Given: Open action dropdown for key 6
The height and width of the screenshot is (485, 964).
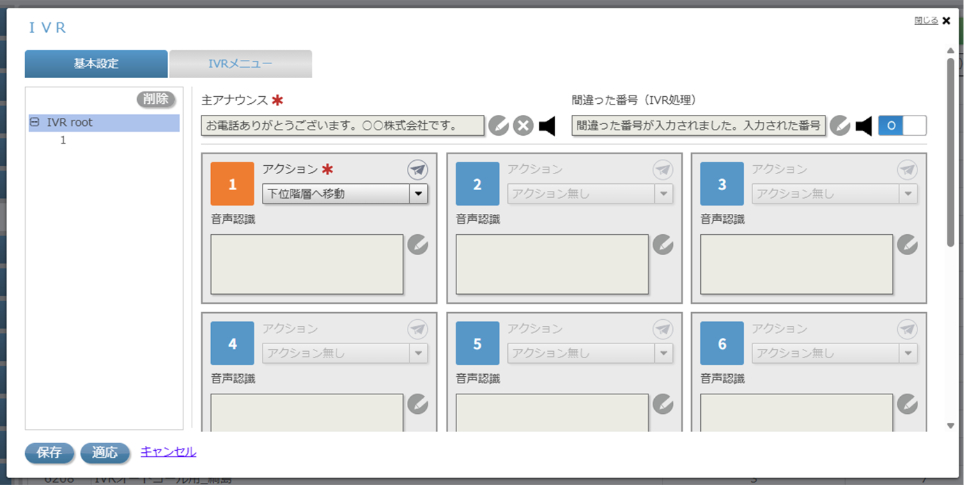Looking at the screenshot, I should pos(835,353).
